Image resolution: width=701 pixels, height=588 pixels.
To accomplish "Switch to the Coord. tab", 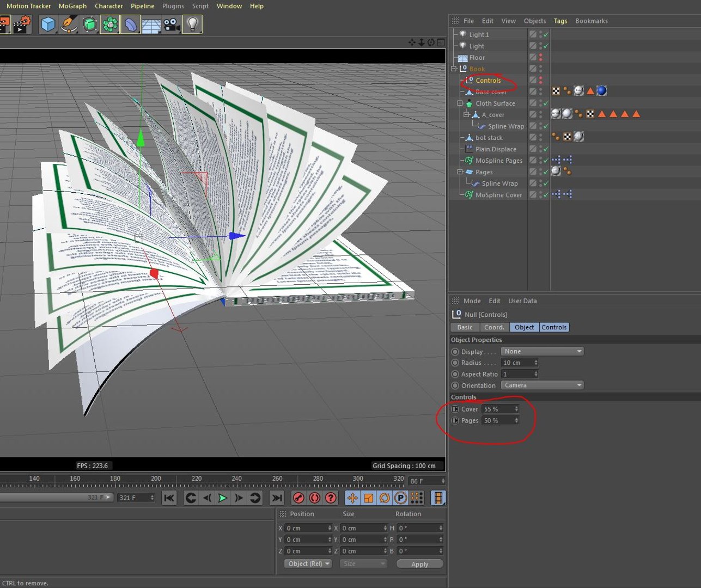I will pos(495,327).
